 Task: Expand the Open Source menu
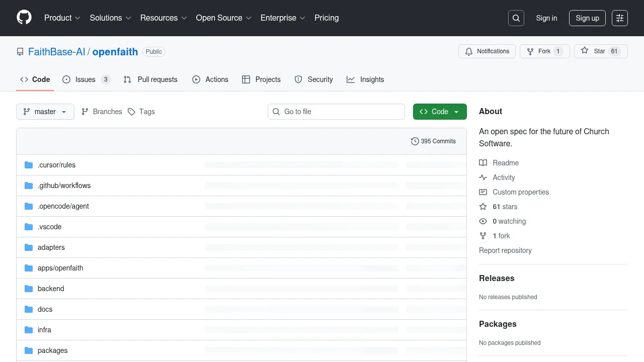pos(223,18)
